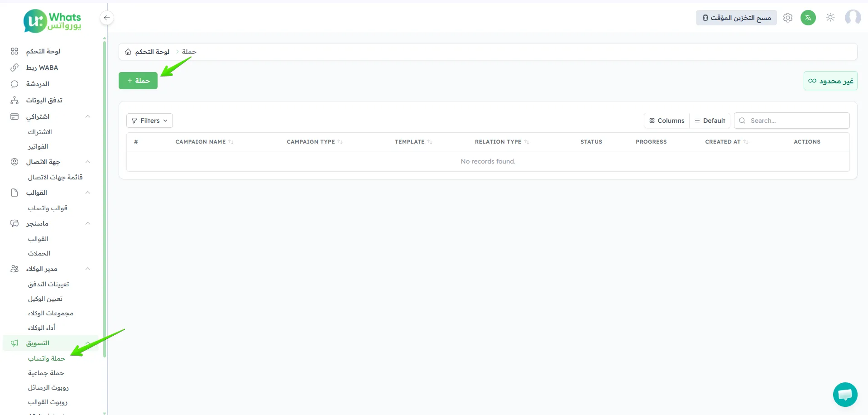Image resolution: width=868 pixels, height=415 pixels.
Task: Click لوحة التحكم breadcrumb link
Action: pos(152,52)
